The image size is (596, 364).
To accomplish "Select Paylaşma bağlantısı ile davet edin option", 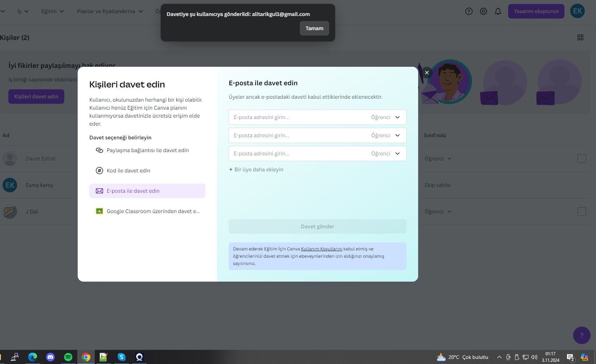I will [147, 150].
